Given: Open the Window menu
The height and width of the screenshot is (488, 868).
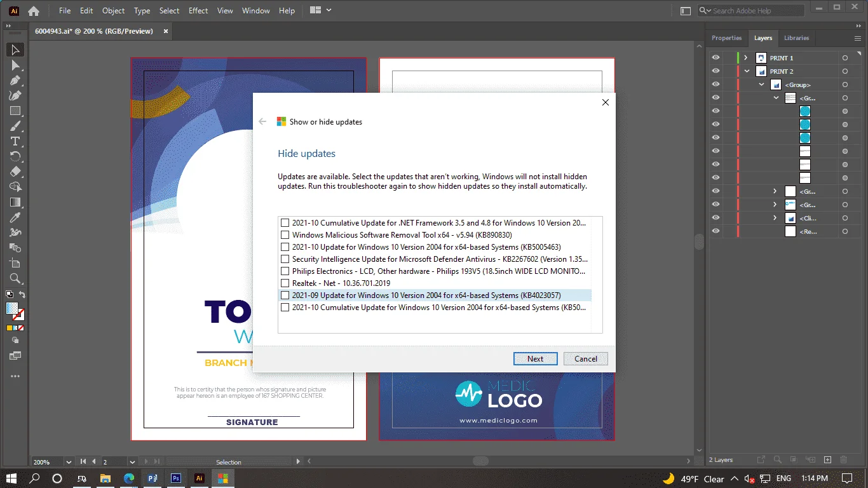Looking at the screenshot, I should [256, 11].
